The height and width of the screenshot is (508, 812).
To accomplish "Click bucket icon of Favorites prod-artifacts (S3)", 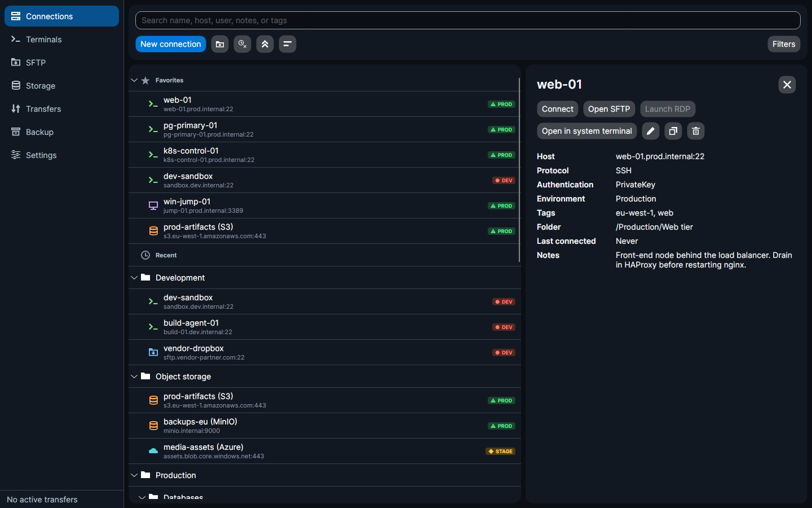I will click(153, 231).
